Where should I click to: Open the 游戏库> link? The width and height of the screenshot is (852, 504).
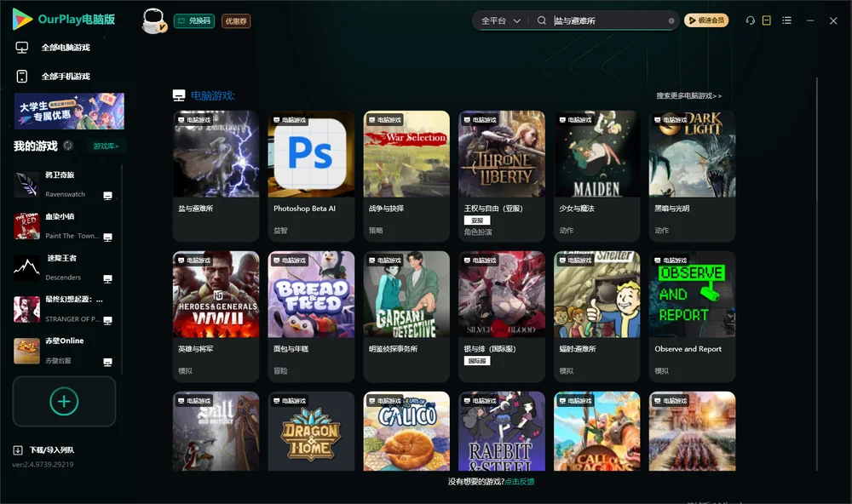106,146
